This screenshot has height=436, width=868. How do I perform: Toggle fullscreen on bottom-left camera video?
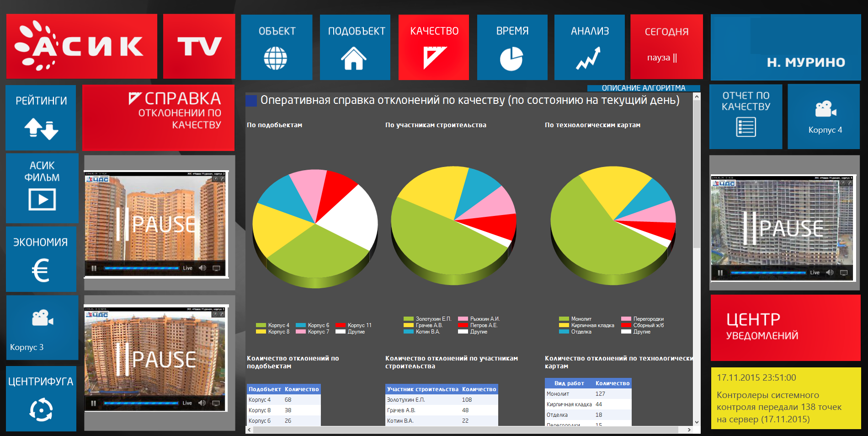pos(216,403)
